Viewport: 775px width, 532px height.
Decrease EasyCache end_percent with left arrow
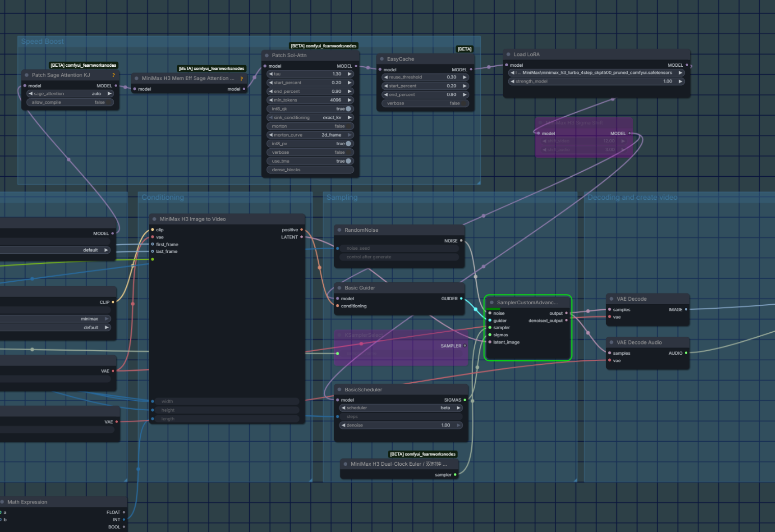(386, 95)
